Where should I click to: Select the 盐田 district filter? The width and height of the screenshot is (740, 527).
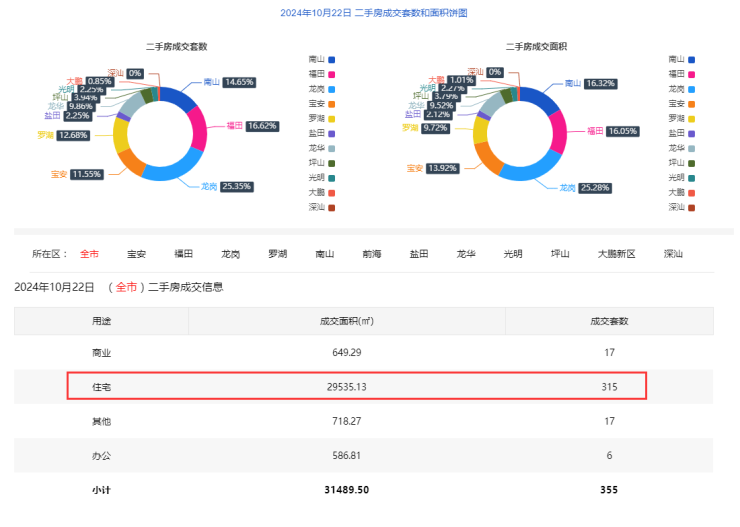[x=419, y=254]
